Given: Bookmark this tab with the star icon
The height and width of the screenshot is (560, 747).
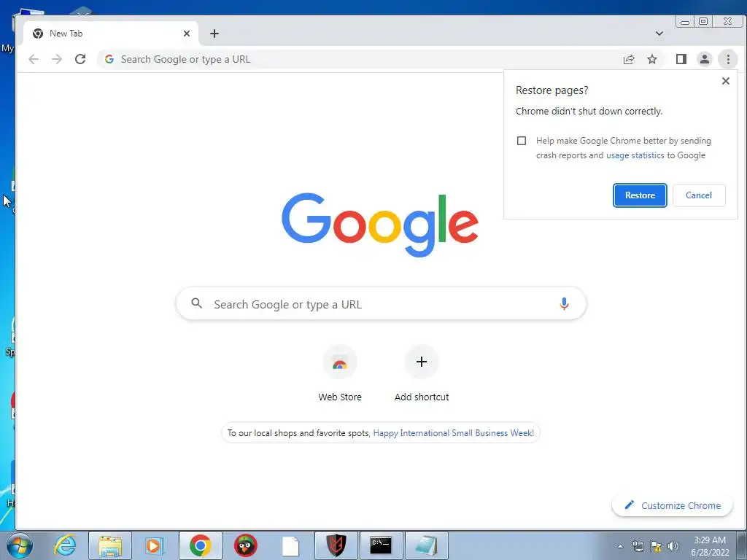Looking at the screenshot, I should coord(652,59).
